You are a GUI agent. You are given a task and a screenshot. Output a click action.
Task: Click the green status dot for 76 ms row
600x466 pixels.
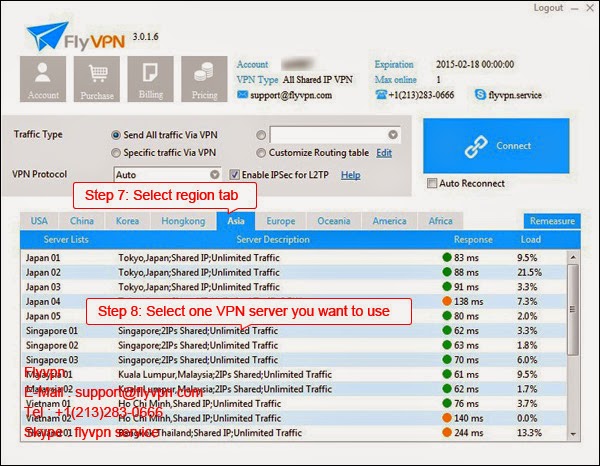447,403
